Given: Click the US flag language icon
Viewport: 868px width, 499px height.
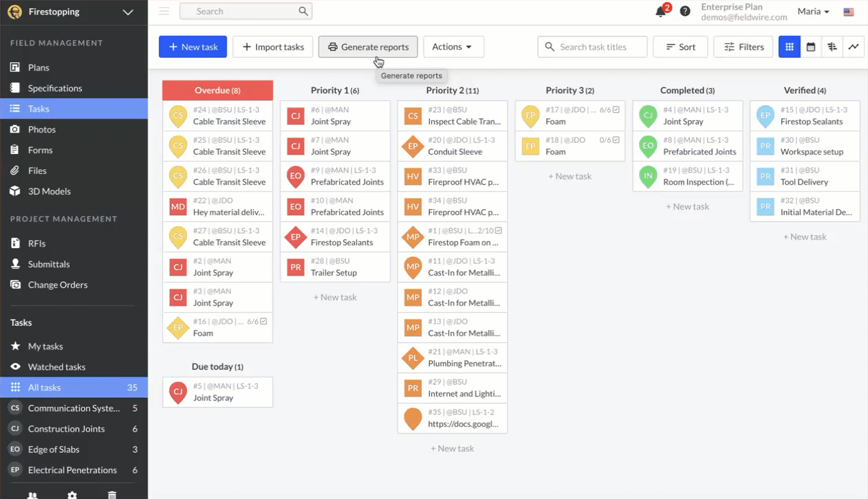Looking at the screenshot, I should [x=849, y=12].
